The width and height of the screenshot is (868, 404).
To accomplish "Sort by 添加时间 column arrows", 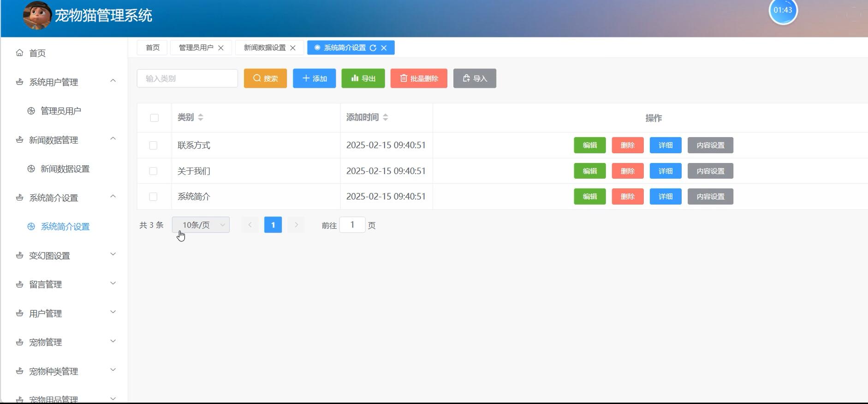I will [x=386, y=117].
